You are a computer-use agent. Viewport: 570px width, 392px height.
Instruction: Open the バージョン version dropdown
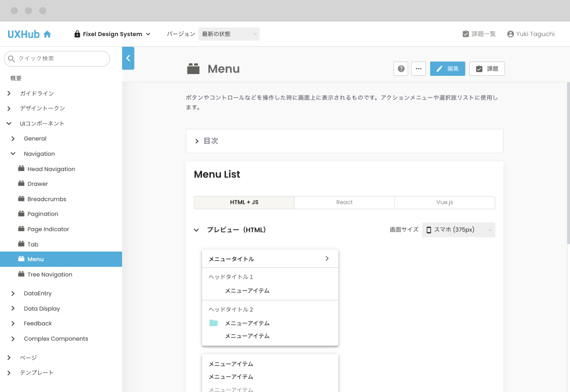click(x=228, y=34)
